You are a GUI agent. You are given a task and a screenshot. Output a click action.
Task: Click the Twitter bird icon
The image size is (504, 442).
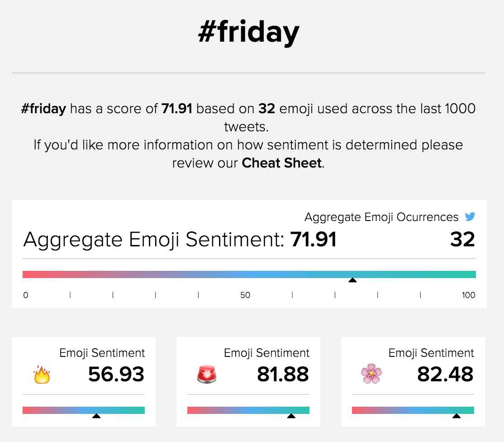tap(470, 217)
